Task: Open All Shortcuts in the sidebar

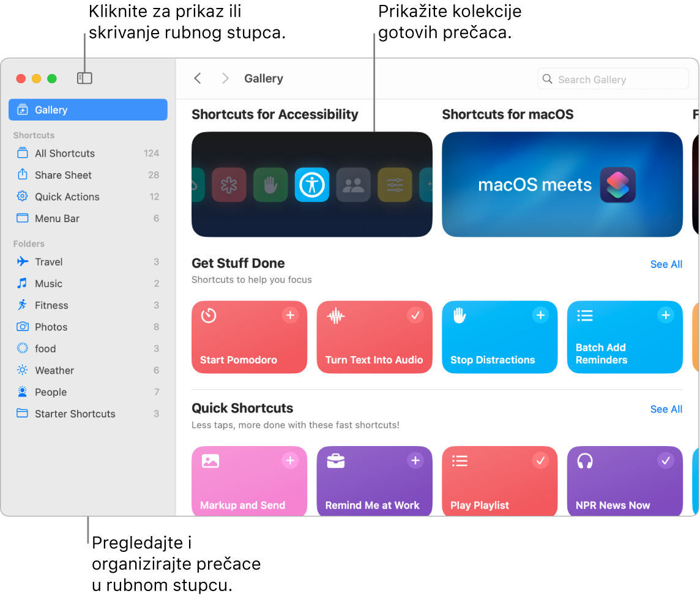Action: coord(88,153)
